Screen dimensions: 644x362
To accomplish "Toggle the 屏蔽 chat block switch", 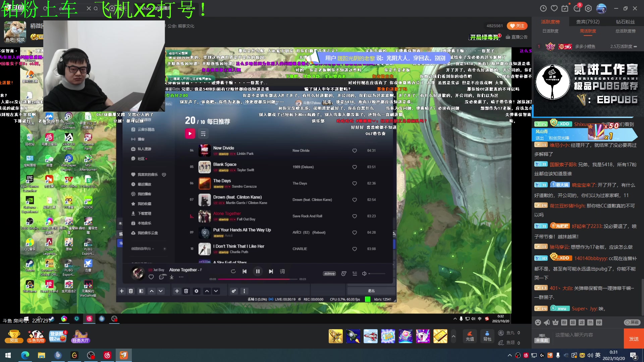I will pos(632,322).
